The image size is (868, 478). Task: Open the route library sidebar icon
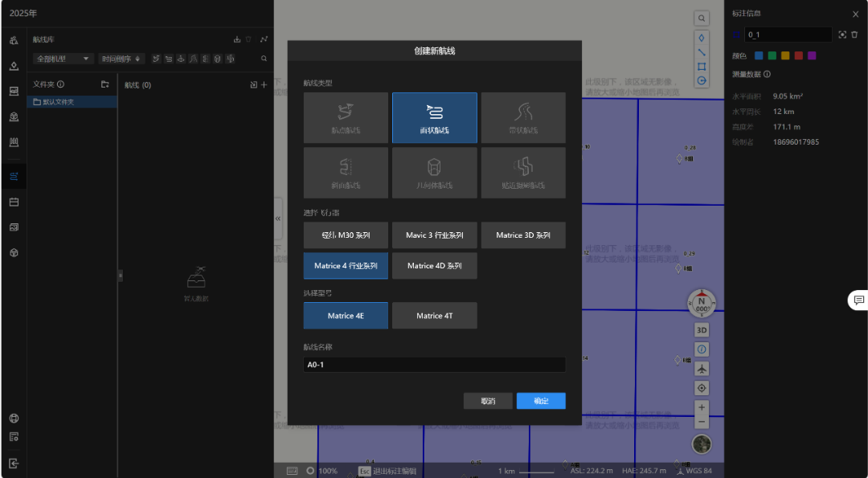point(14,177)
